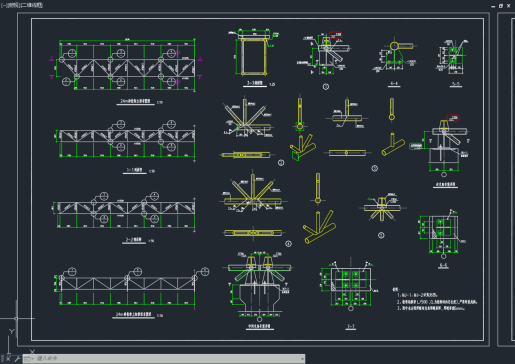The width and height of the screenshot is (515, 364).
Task: Open the view direction control menu
Action: point(13,5)
